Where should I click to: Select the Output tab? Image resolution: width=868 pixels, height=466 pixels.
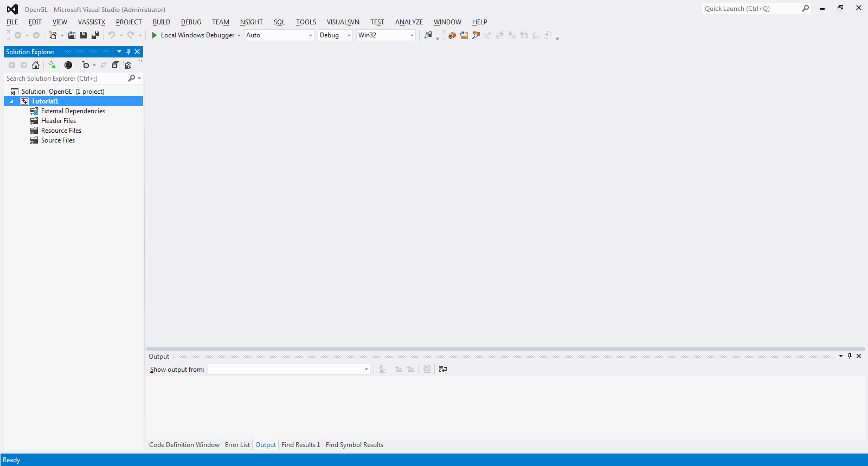pos(266,445)
